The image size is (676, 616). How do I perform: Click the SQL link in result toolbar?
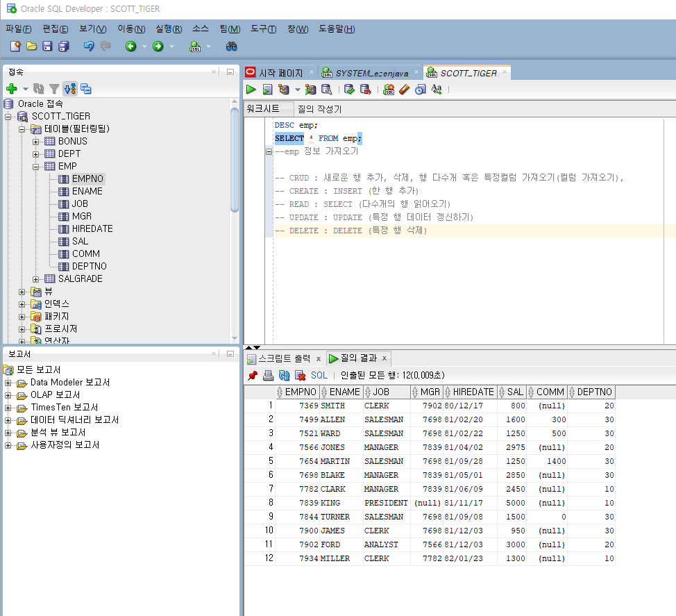(319, 375)
